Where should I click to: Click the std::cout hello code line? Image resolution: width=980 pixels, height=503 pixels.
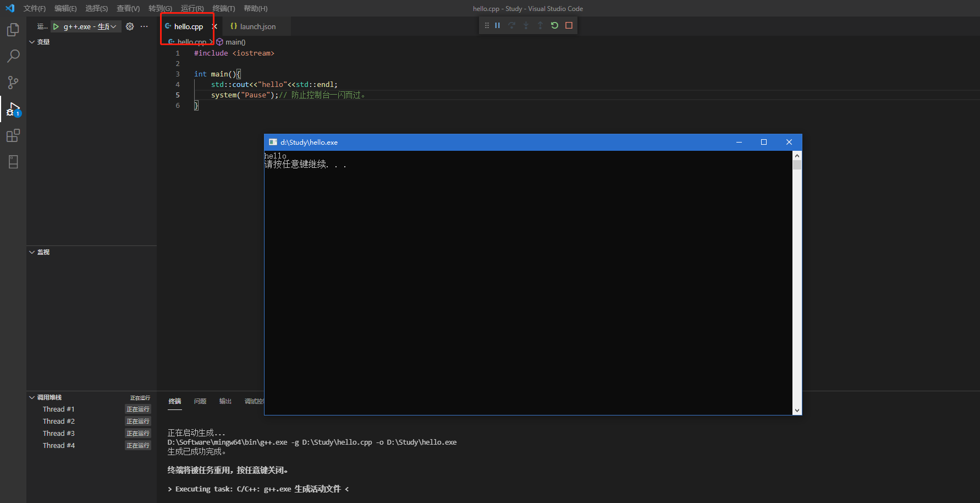274,84
